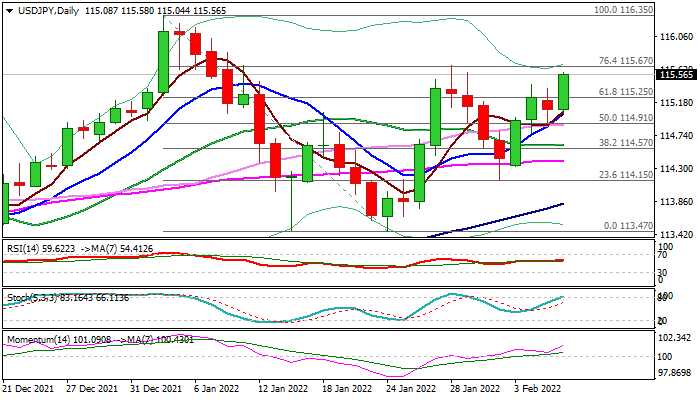The width and height of the screenshot is (700, 400).
Task: Select the current price tag 115.565
Action: point(677,74)
